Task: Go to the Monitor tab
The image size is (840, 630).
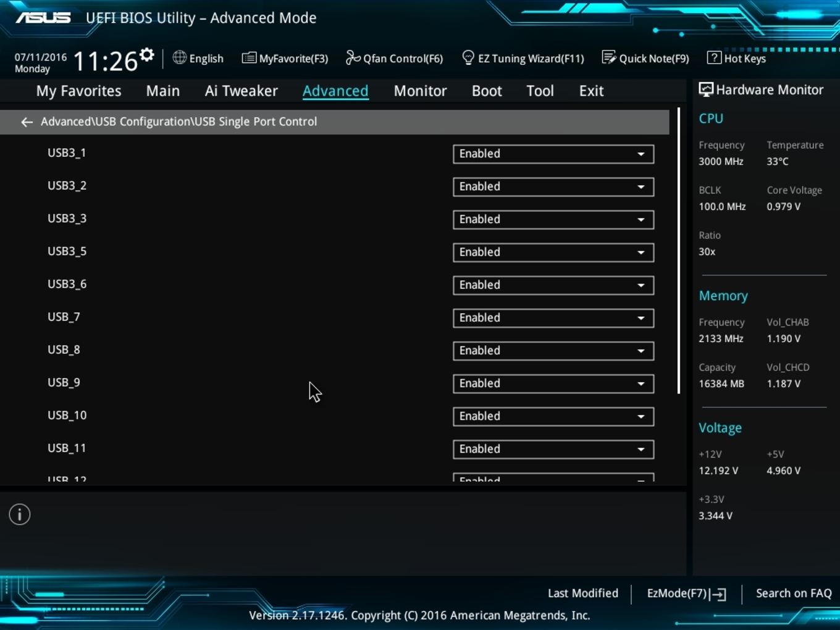Action: (x=420, y=91)
